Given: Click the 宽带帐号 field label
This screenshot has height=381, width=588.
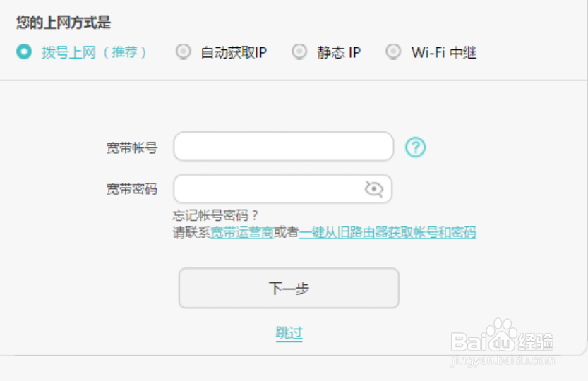Looking at the screenshot, I should tap(131, 147).
